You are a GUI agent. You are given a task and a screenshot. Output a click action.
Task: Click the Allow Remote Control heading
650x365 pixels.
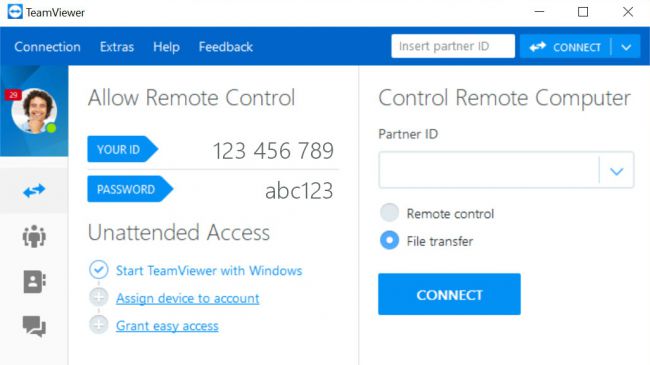pyautogui.click(x=191, y=98)
